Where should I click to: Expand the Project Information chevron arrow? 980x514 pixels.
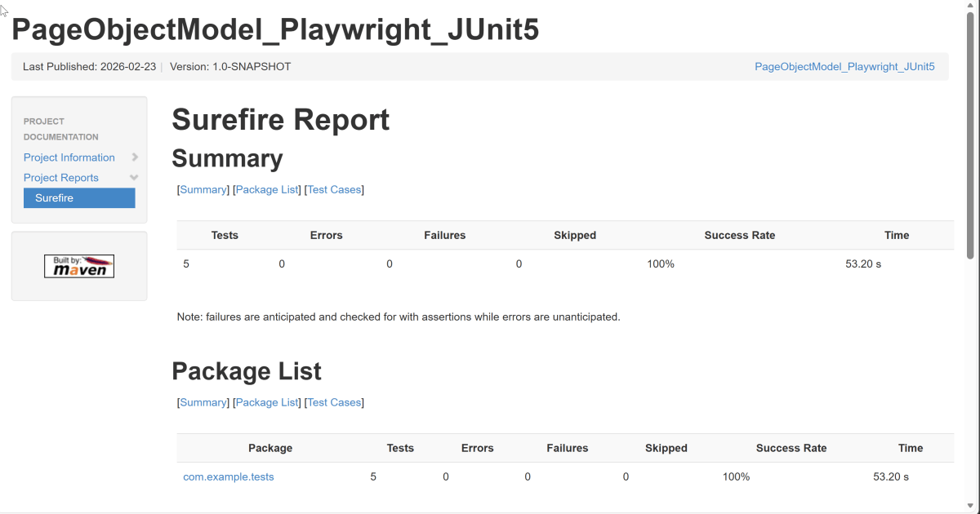click(x=135, y=157)
